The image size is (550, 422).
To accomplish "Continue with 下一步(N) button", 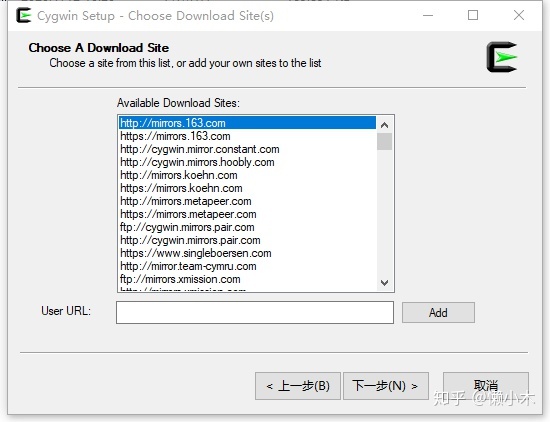I will click(386, 386).
